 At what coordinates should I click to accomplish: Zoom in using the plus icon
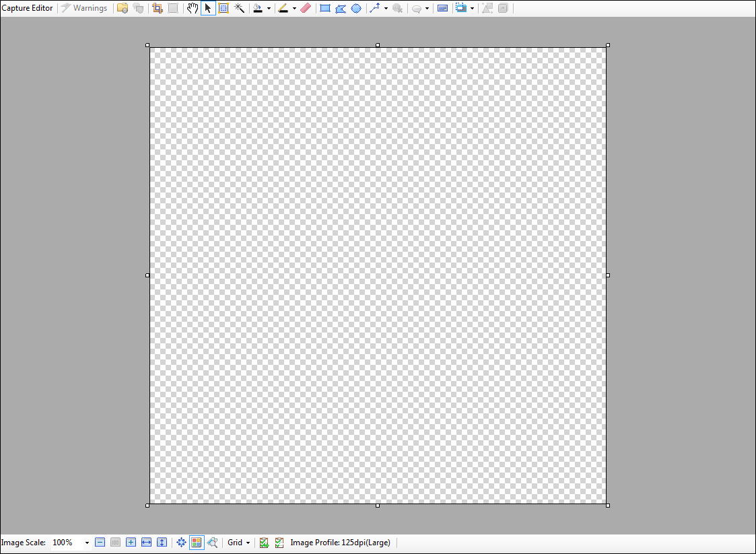[131, 543]
